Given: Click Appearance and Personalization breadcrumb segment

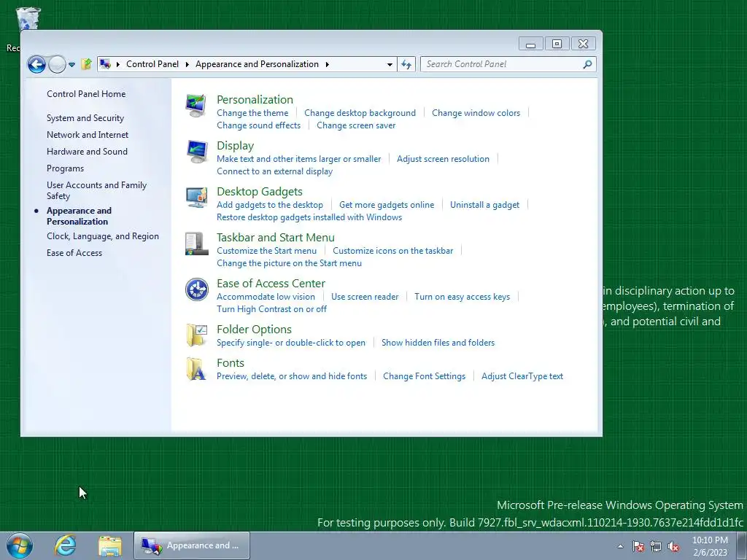Looking at the screenshot, I should [257, 64].
